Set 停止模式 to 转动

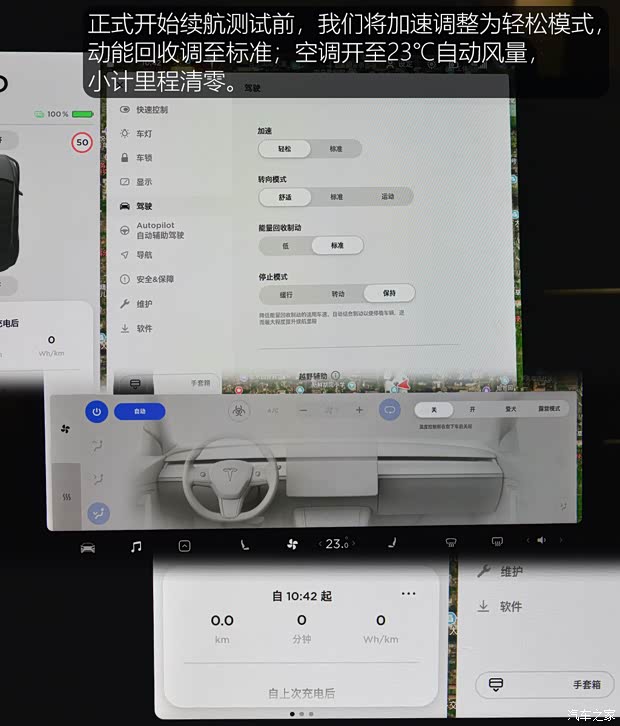[338, 294]
